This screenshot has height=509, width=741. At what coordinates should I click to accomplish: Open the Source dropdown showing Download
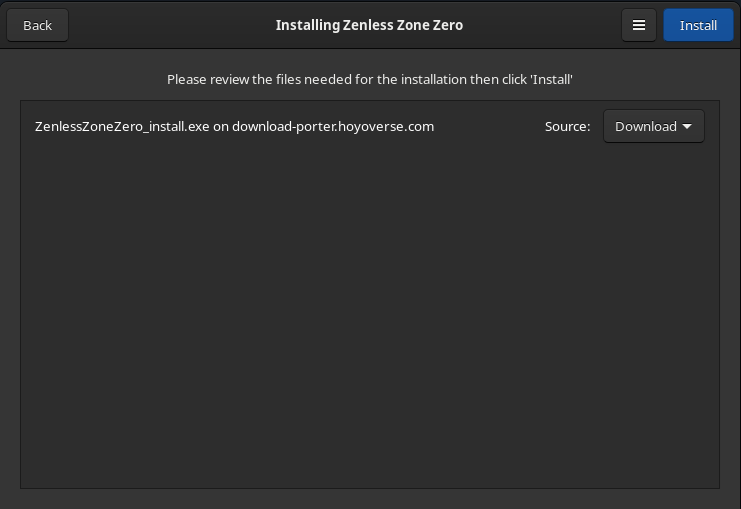click(x=653, y=127)
